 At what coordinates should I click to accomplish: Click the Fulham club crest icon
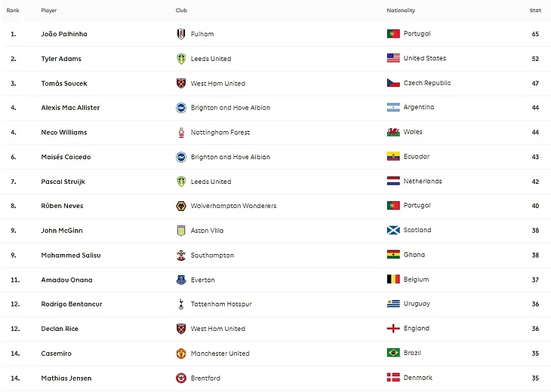pyautogui.click(x=180, y=34)
